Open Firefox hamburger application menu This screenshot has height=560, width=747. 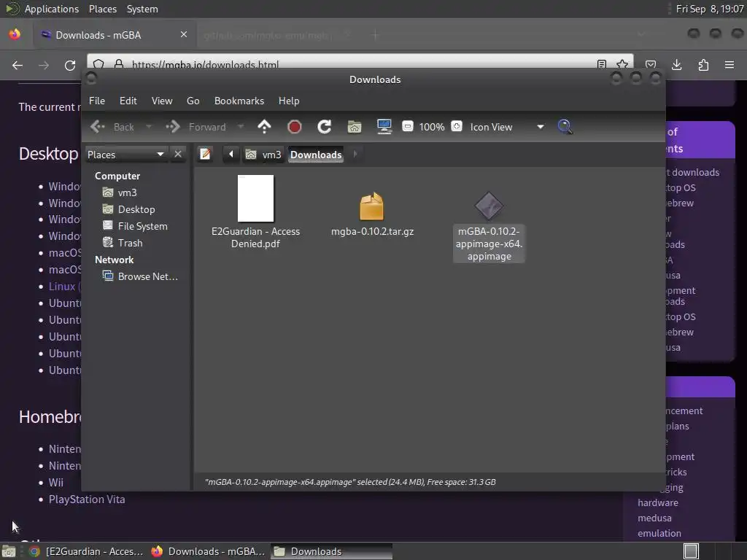729,65
